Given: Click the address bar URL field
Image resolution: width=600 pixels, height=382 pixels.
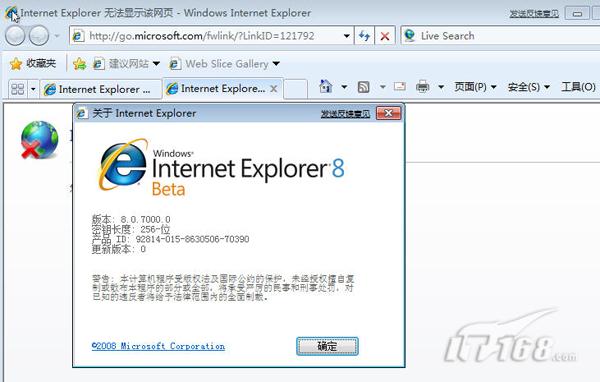Looking at the screenshot, I should coord(207,36).
